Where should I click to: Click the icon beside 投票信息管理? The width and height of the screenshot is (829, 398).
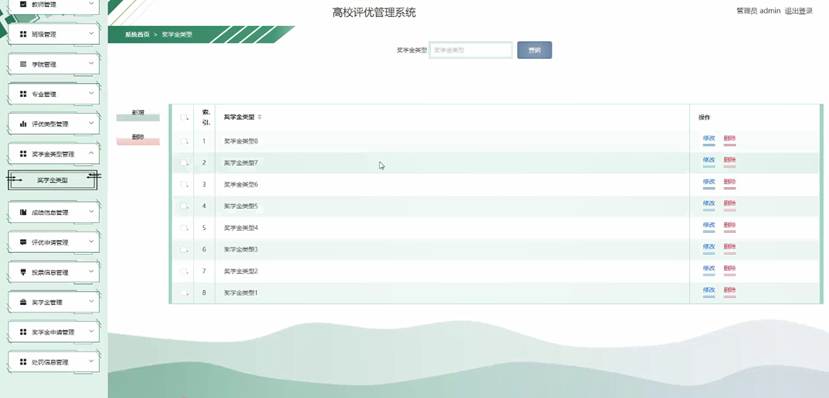coord(23,272)
